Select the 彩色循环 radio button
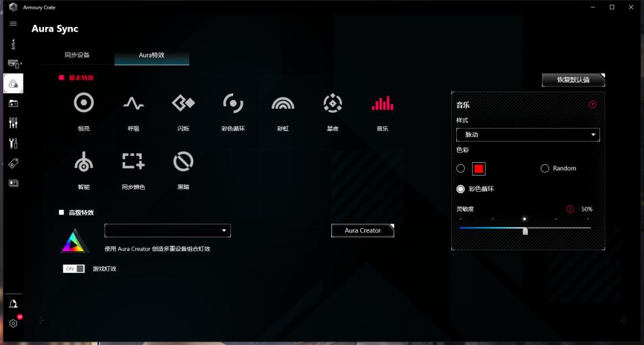The height and width of the screenshot is (345, 644). point(460,189)
